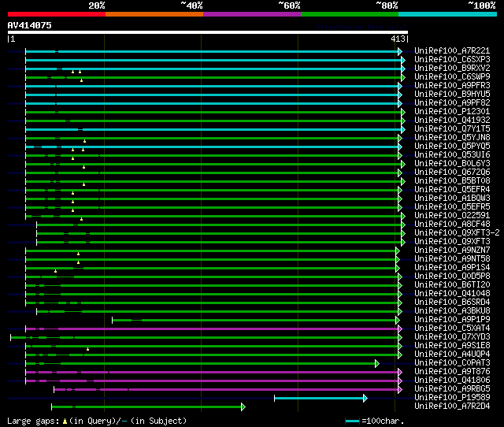504x427 pixels.
Task: Select the UniRef100_P19589 hit label
Action: coord(451,397)
